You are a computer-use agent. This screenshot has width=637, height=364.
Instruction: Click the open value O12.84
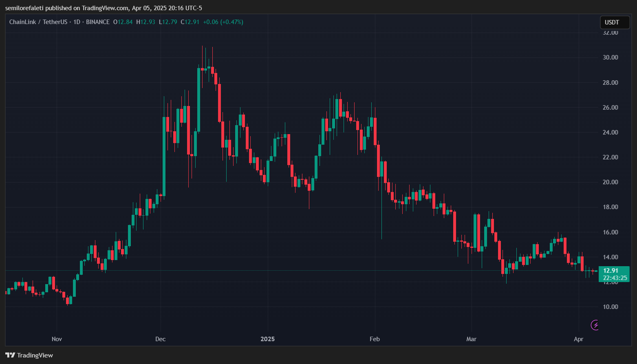[x=123, y=22]
